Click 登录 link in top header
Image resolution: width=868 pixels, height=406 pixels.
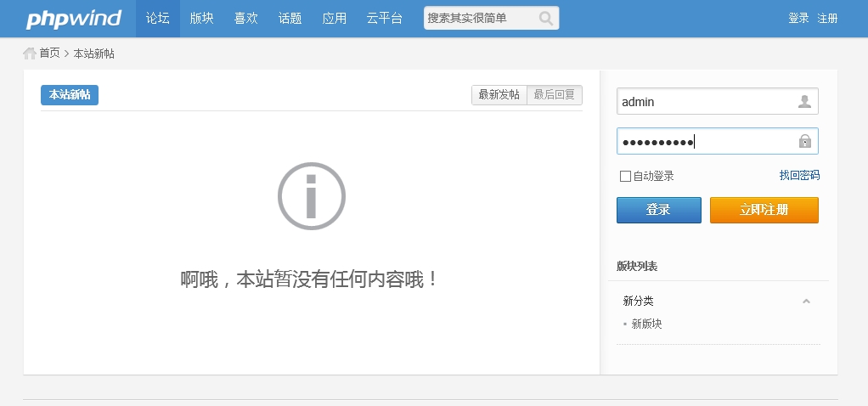pyautogui.click(x=799, y=19)
